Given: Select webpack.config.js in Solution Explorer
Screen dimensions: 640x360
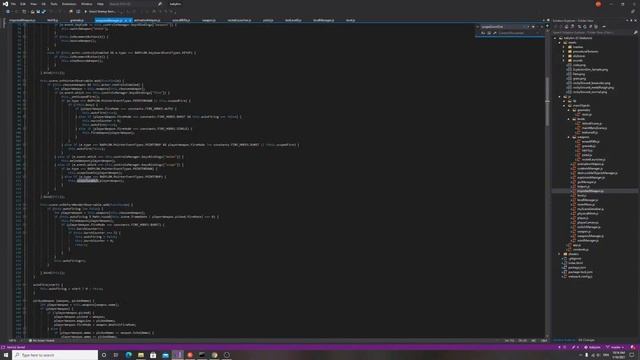Looking at the screenshot, I should [x=580, y=277].
